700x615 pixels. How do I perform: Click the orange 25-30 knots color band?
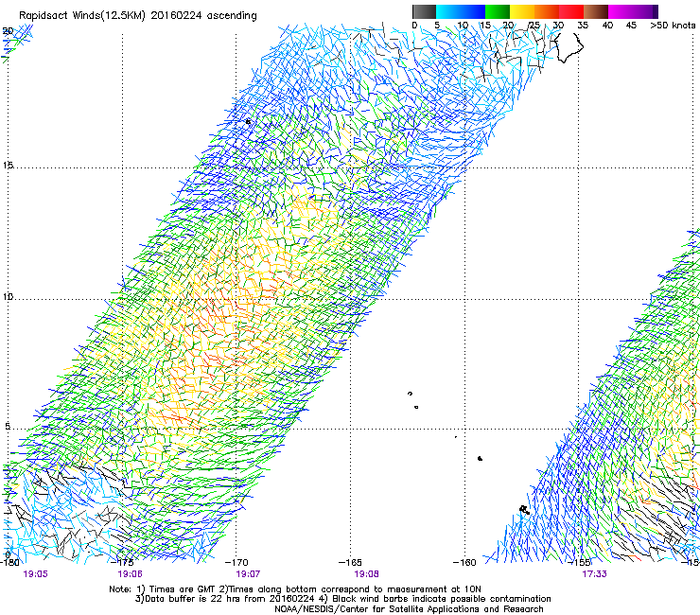tap(547, 11)
